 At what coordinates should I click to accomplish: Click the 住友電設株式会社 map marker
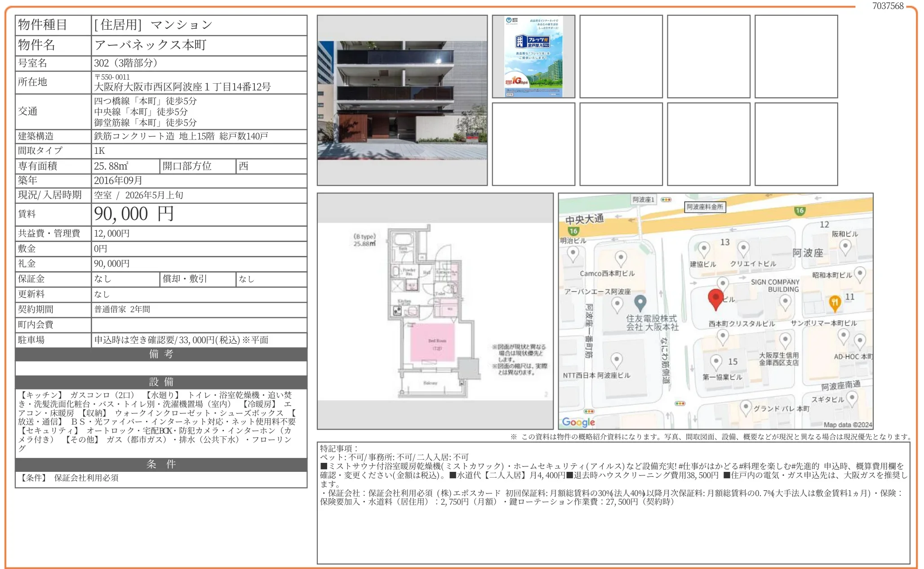click(640, 302)
